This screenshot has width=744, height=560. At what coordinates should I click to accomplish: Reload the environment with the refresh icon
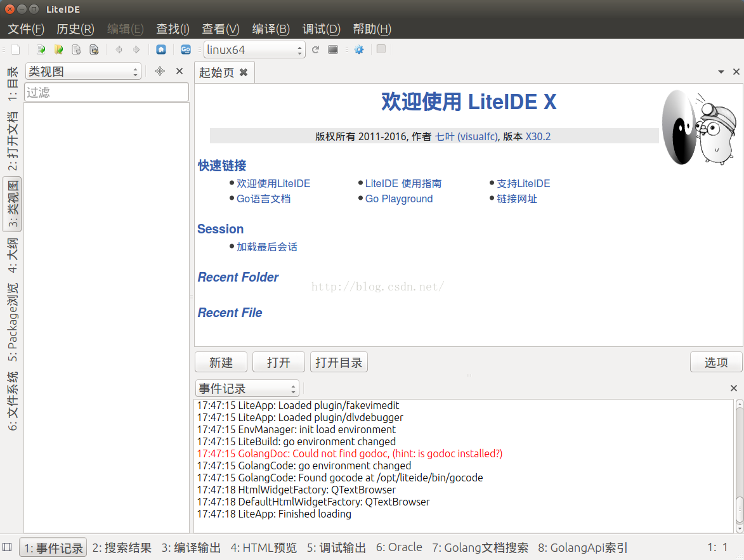click(x=315, y=49)
